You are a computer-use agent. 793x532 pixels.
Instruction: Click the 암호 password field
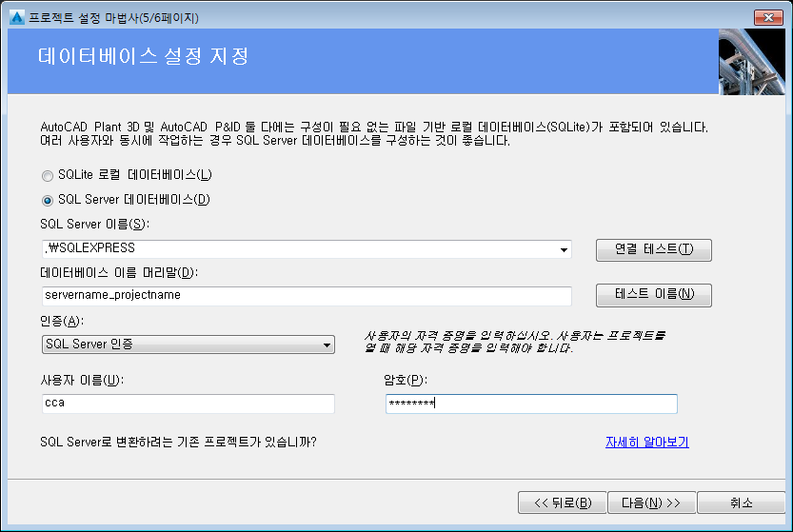tap(531, 404)
